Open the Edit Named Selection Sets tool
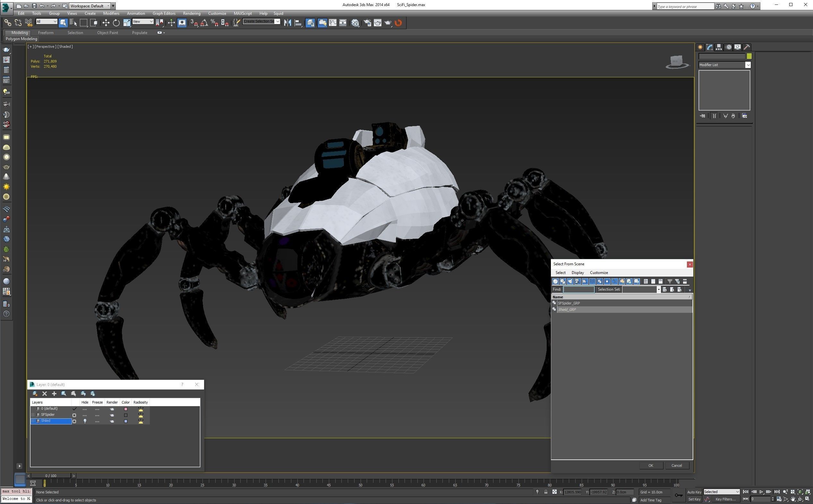 point(236,23)
